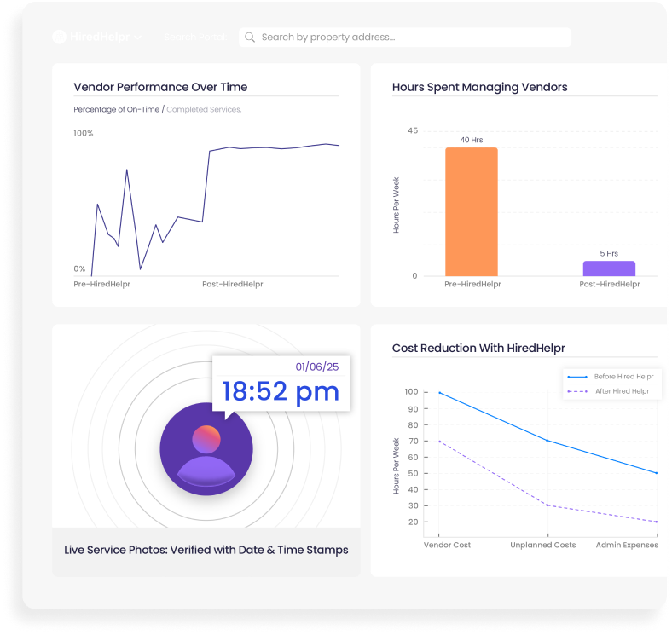The height and width of the screenshot is (635, 672).
Task: Click the 100 value on cost chart axis
Action: (x=411, y=391)
